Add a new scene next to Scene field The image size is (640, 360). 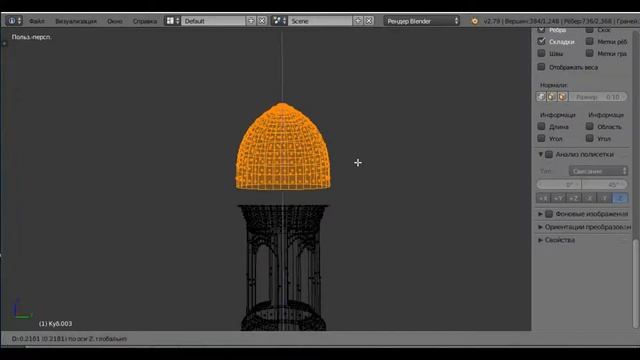pyautogui.click(x=358, y=21)
